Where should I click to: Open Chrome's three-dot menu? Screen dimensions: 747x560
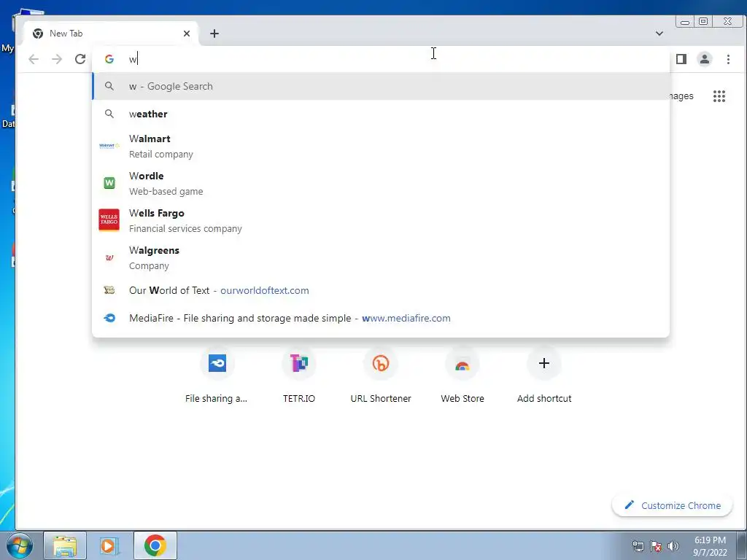(x=728, y=59)
